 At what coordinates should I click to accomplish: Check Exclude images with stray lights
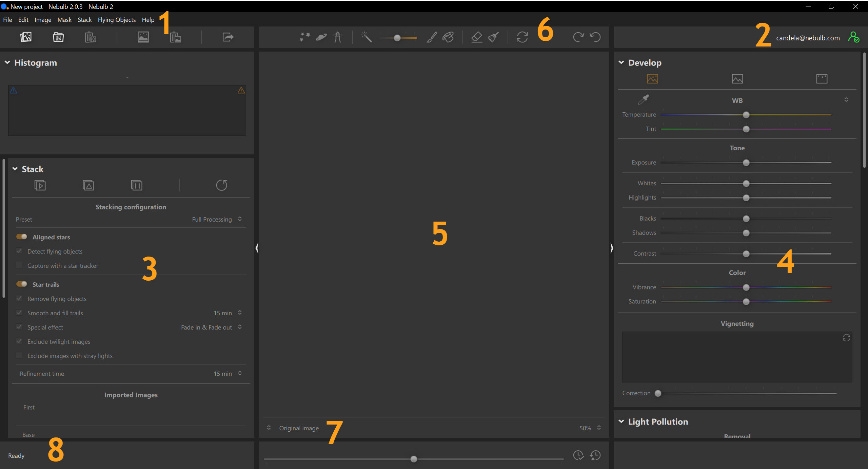(x=19, y=355)
